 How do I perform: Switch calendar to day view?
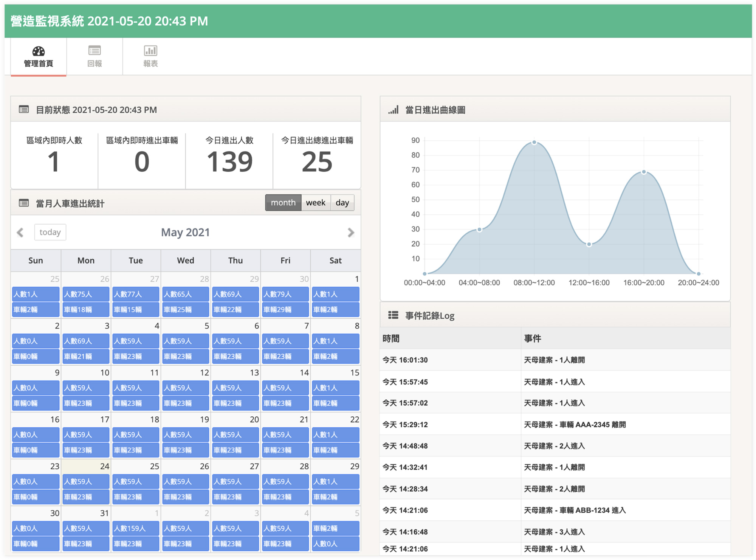click(342, 203)
